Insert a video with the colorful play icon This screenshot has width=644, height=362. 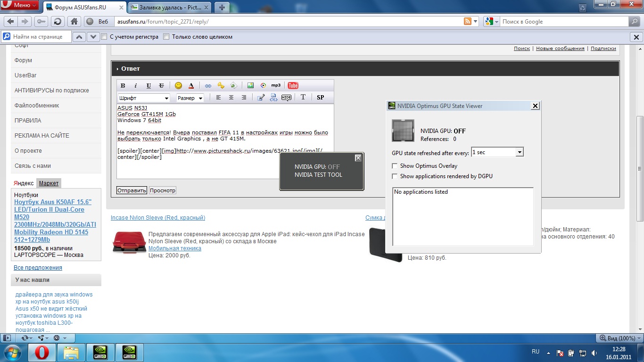tap(263, 85)
